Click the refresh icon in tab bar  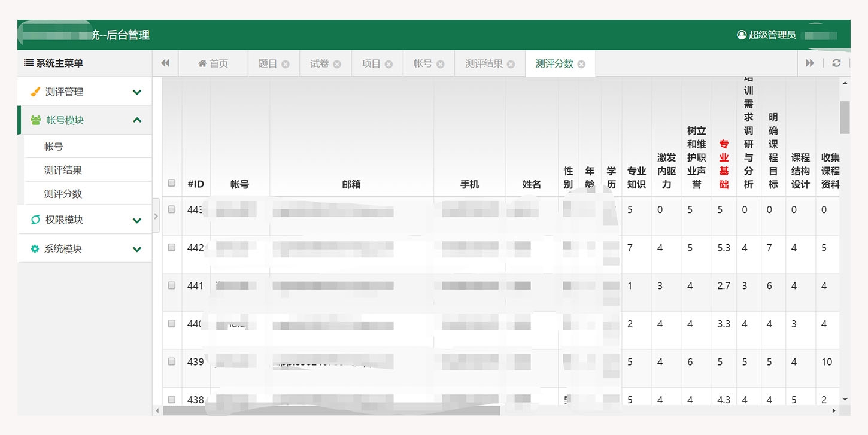coord(836,63)
